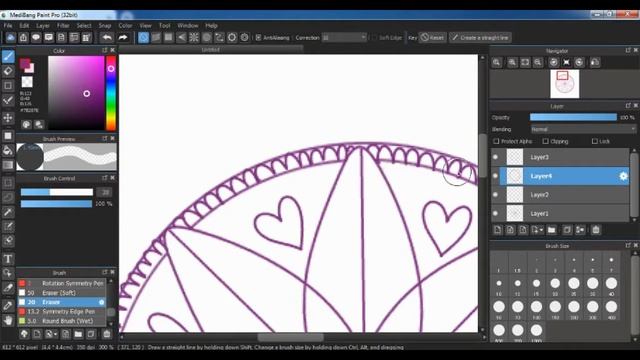Open the Window menu
Viewport: 640px width, 360px height.
tap(188, 25)
